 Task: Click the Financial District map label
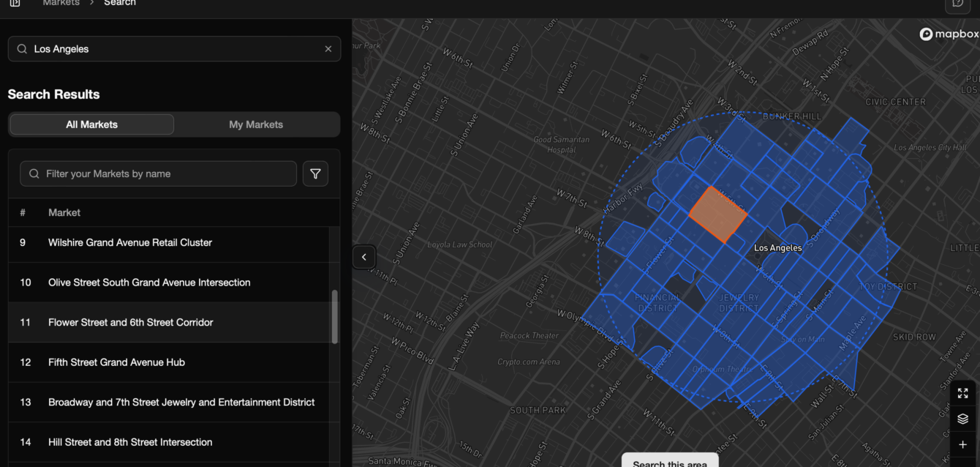[x=657, y=303]
